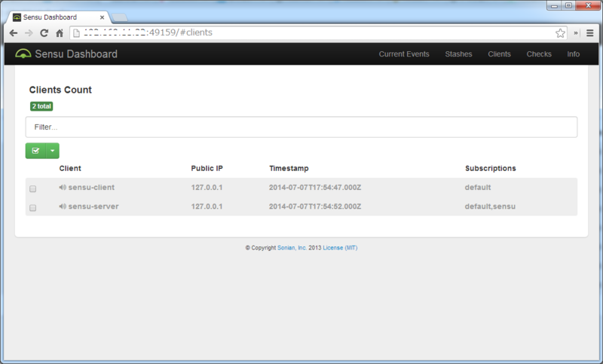
Task: Silence sensu-client via its speaker icon
Action: pos(63,187)
